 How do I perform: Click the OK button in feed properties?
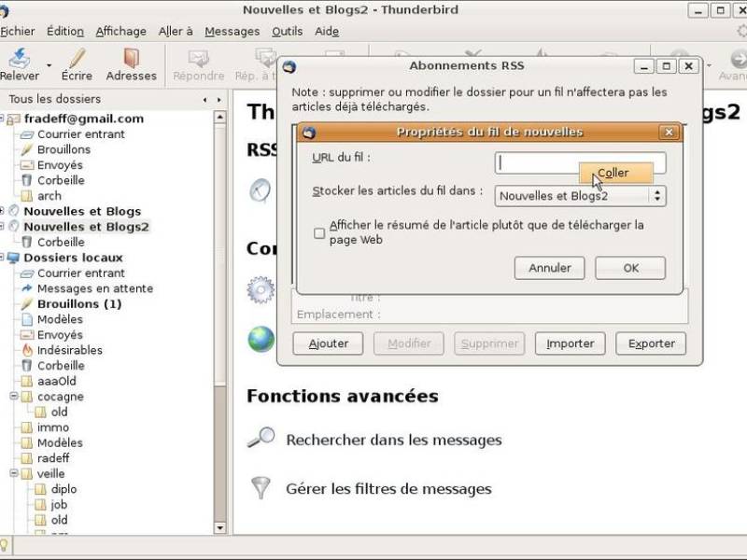630,268
